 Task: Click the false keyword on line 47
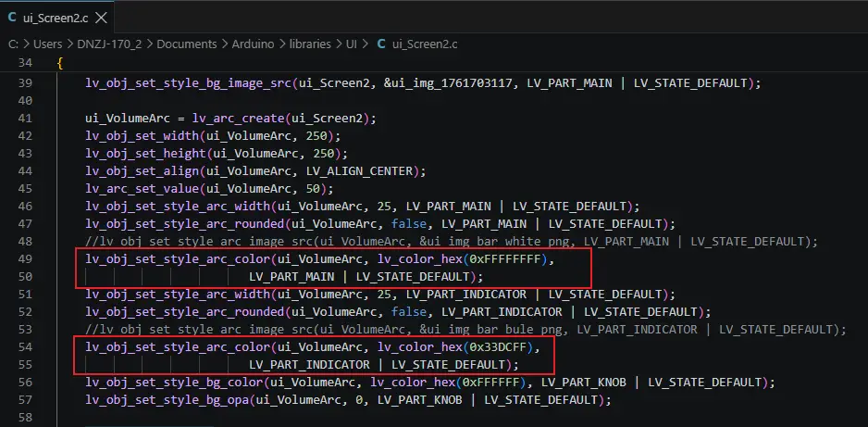click(x=409, y=224)
